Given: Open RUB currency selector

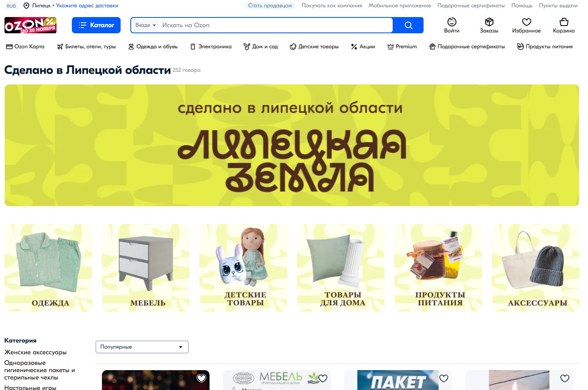Looking at the screenshot, I should 11,6.
